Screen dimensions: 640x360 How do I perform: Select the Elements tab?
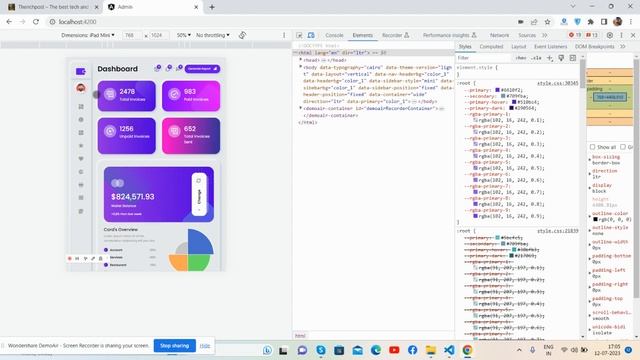click(362, 35)
